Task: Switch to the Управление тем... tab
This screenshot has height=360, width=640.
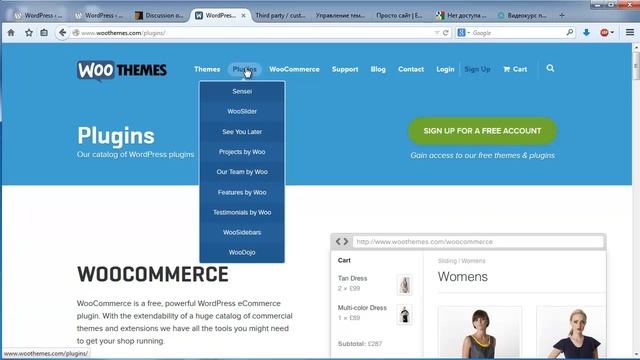Action: pyautogui.click(x=340, y=16)
